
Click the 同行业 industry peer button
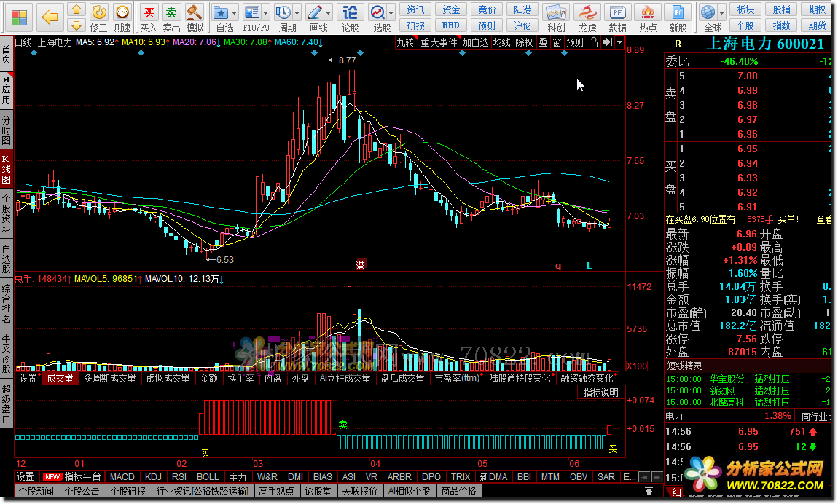click(816, 417)
